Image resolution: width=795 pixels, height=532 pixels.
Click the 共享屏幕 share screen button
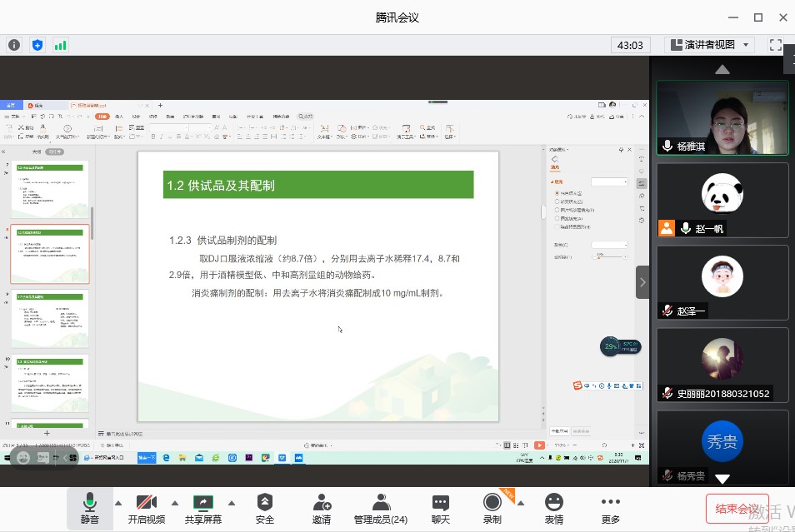pos(202,509)
